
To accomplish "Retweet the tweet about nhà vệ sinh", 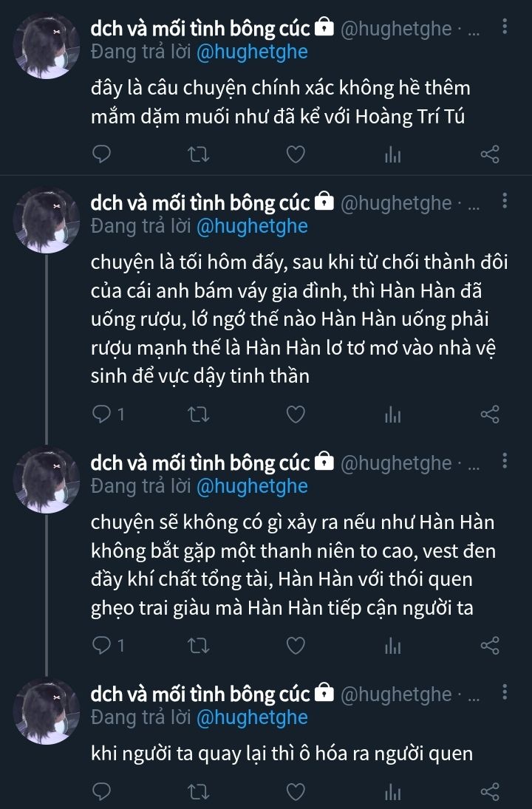I will tap(199, 414).
